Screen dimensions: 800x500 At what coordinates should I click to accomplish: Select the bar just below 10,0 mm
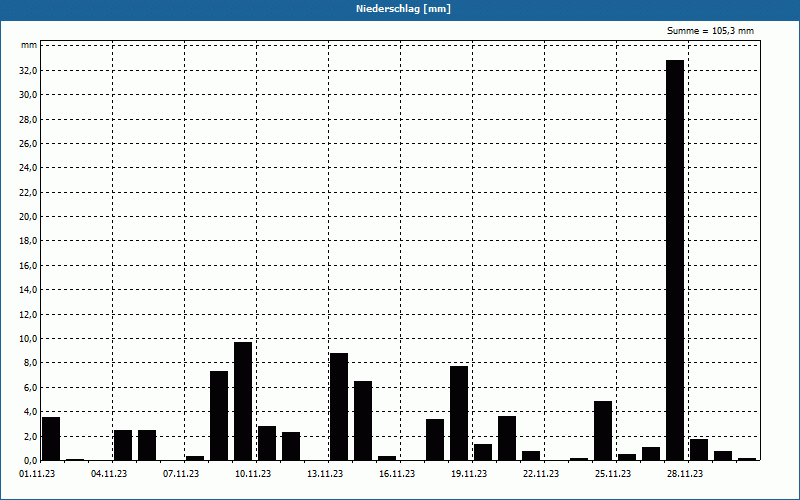243,401
